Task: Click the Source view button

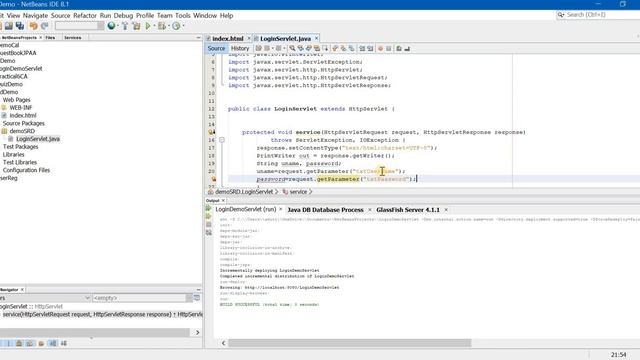Action: pos(216,49)
